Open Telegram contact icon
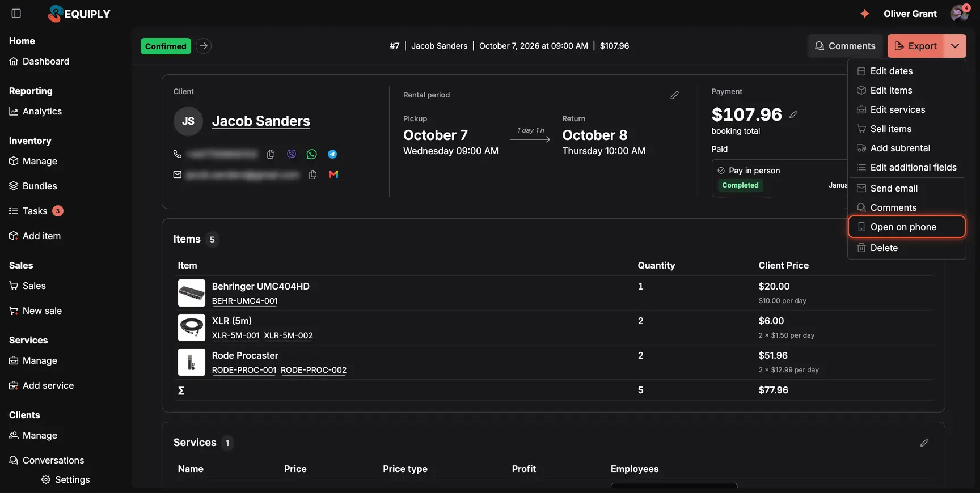This screenshot has width=980, height=493. click(x=332, y=154)
